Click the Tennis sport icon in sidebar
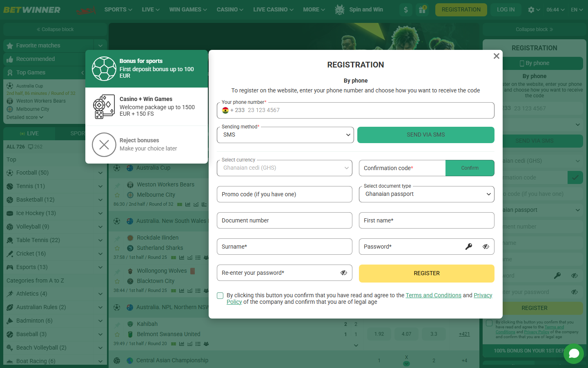 pyautogui.click(x=10, y=186)
